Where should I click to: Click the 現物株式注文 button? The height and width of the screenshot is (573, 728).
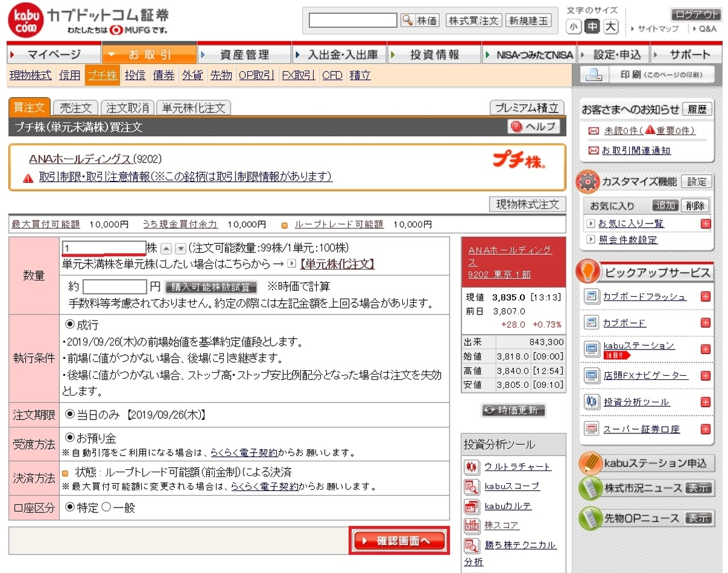(527, 204)
